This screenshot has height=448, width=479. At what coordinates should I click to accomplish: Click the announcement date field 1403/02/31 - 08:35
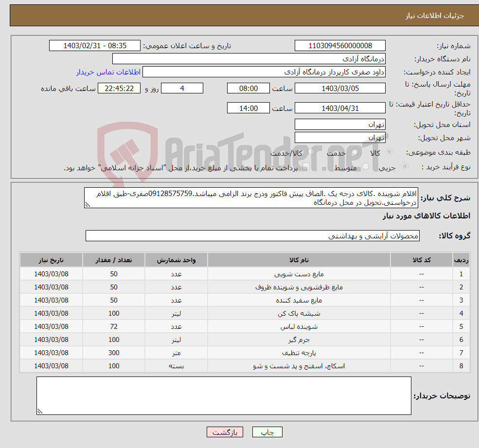[95, 46]
